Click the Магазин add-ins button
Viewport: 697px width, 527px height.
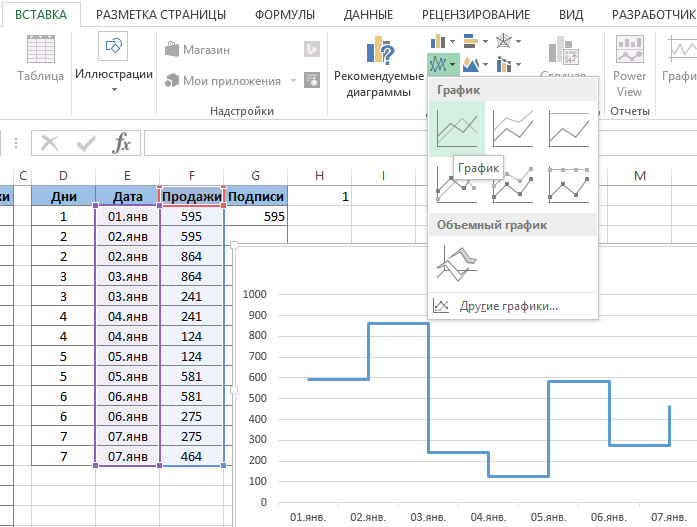click(196, 49)
